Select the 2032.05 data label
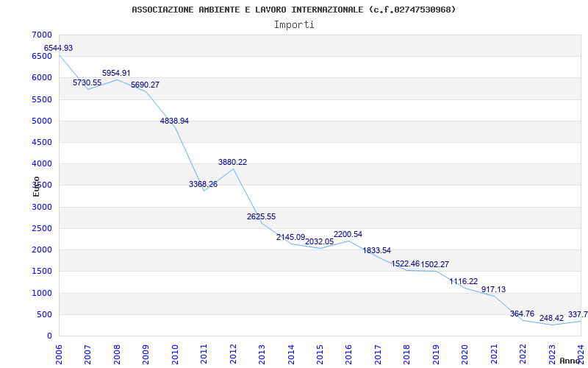The image size is (588, 368). 319,242
